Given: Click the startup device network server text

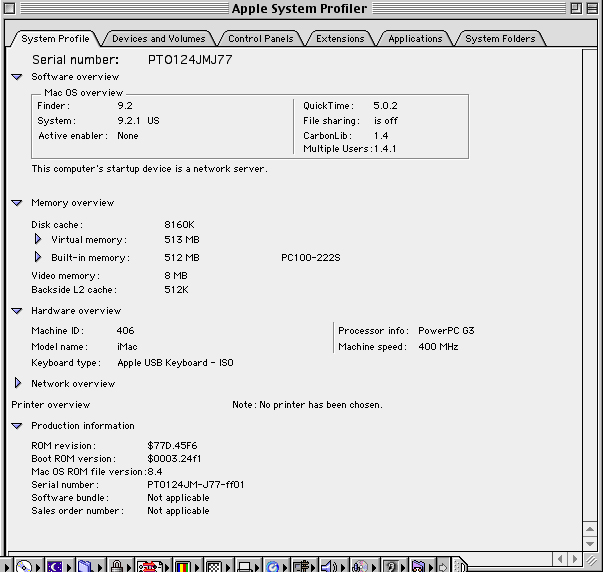Looking at the screenshot, I should click(150, 169).
